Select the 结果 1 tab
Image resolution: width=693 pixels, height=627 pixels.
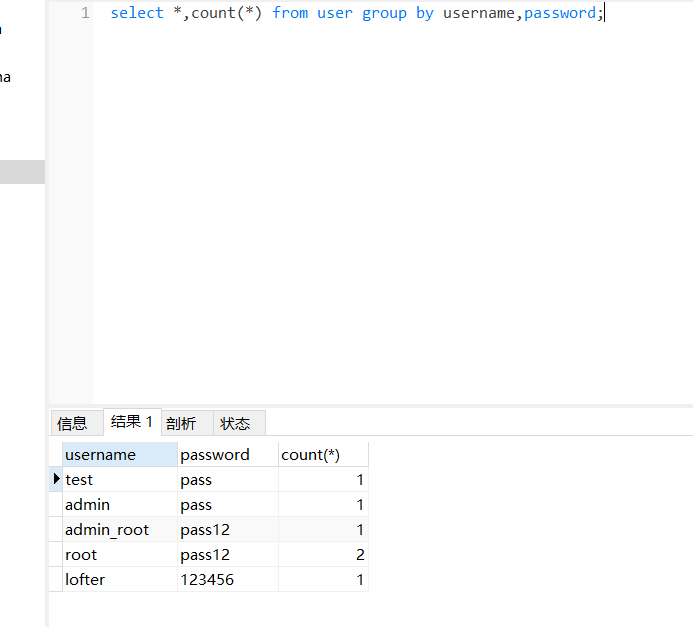pos(132,422)
